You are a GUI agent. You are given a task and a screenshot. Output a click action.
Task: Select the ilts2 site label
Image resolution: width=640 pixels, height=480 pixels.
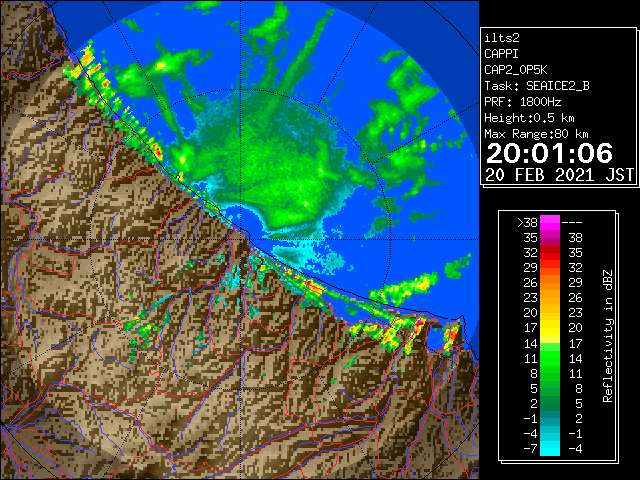click(502, 38)
